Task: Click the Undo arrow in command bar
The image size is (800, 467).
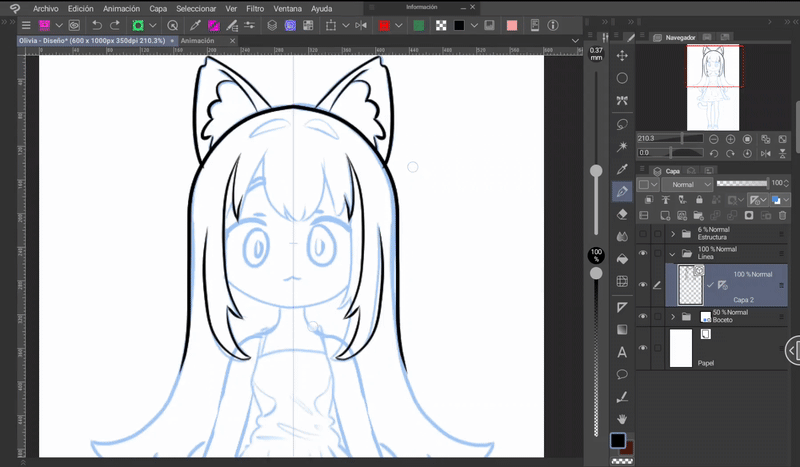Action: (x=97, y=24)
